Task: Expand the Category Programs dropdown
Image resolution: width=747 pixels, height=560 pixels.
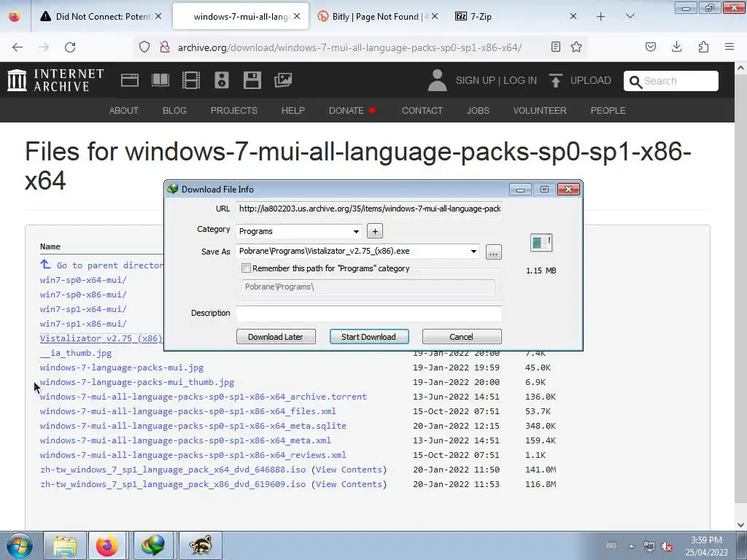Action: (356, 231)
